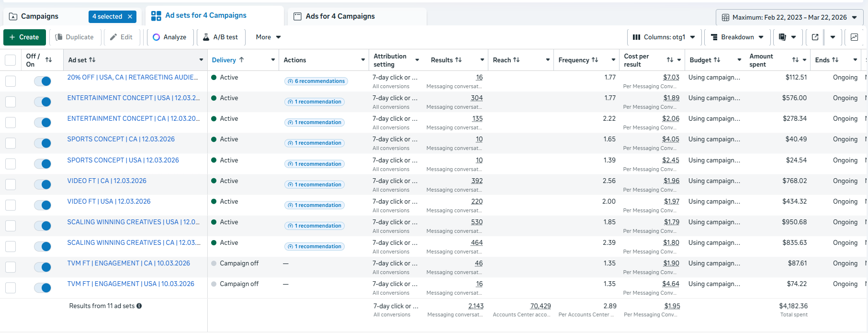Click the date range calendar icon
Screen dimensions: 868x333
pyautogui.click(x=725, y=18)
